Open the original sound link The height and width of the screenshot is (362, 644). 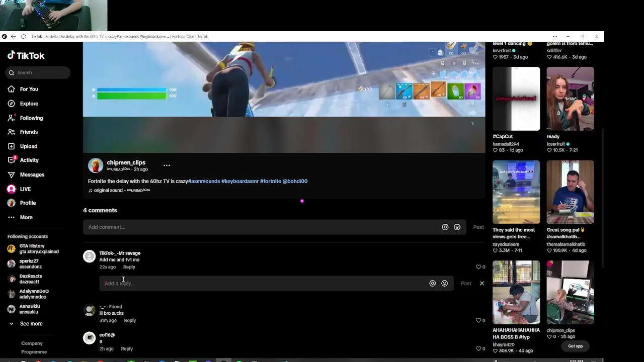click(119, 190)
